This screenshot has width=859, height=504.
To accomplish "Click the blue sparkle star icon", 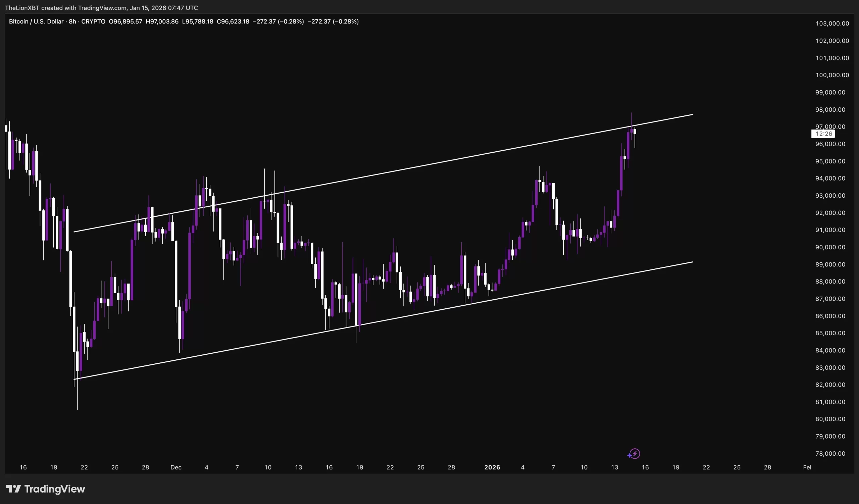I will (x=629, y=455).
